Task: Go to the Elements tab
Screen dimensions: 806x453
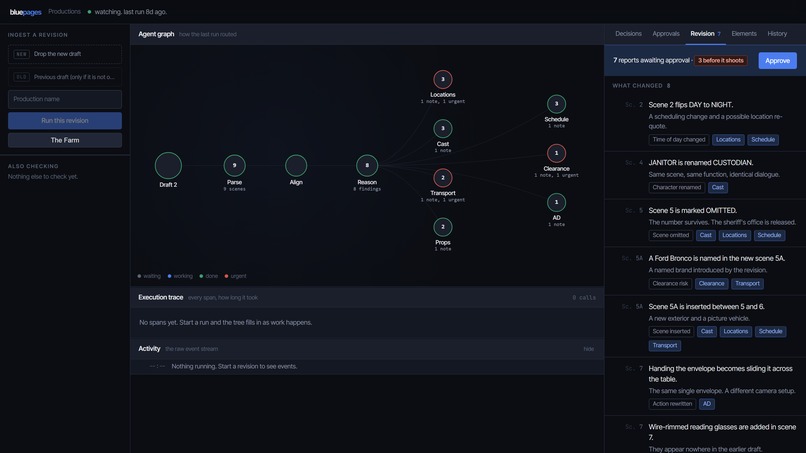Action: 744,34
